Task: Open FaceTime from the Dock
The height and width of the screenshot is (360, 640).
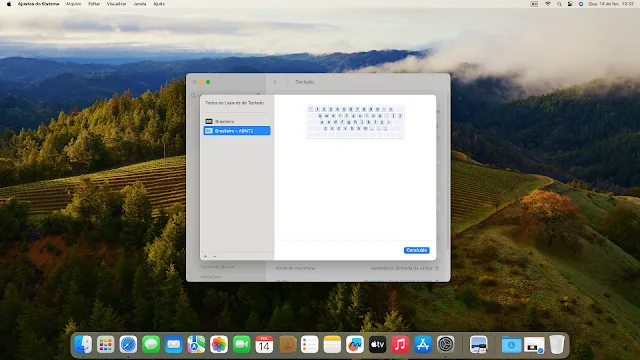Action: [x=242, y=344]
